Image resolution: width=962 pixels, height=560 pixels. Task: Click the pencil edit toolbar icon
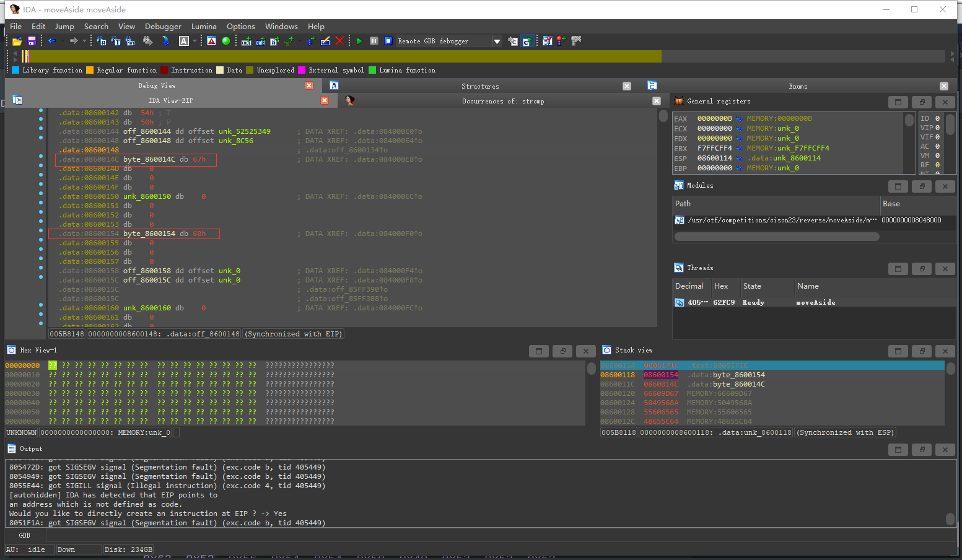point(325,41)
